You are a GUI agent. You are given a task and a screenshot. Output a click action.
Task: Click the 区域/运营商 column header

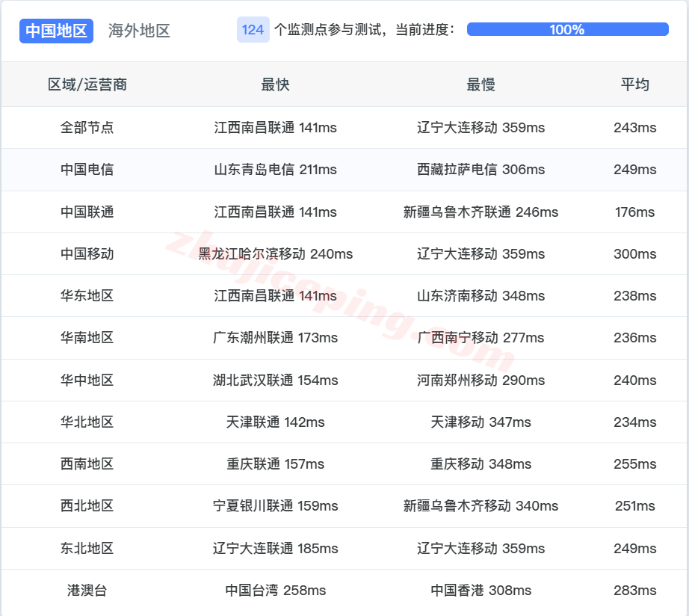point(87,84)
